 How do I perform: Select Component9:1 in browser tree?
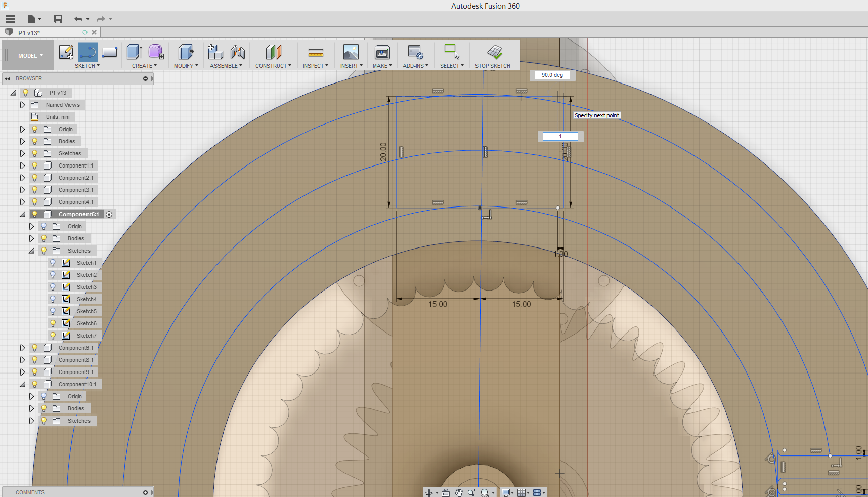pyautogui.click(x=76, y=372)
